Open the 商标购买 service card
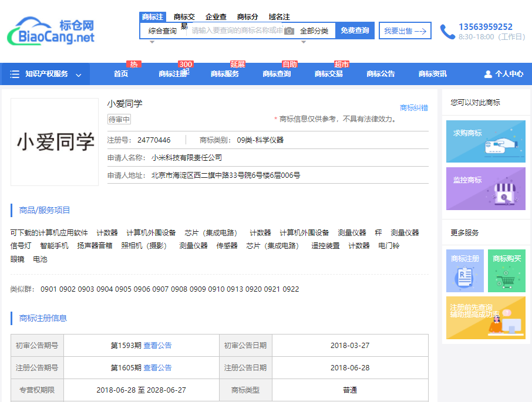The height and width of the screenshot is (402, 532). [x=507, y=271]
